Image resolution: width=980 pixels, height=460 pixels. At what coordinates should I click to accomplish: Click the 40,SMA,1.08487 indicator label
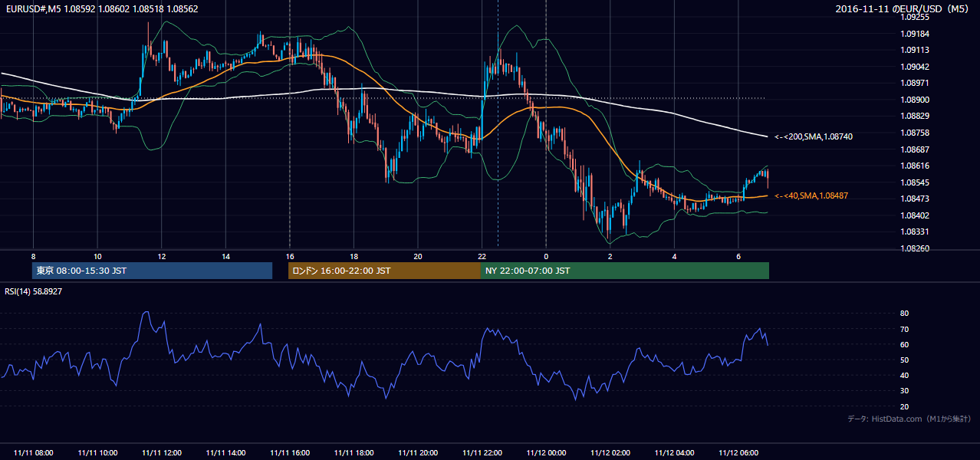(811, 195)
